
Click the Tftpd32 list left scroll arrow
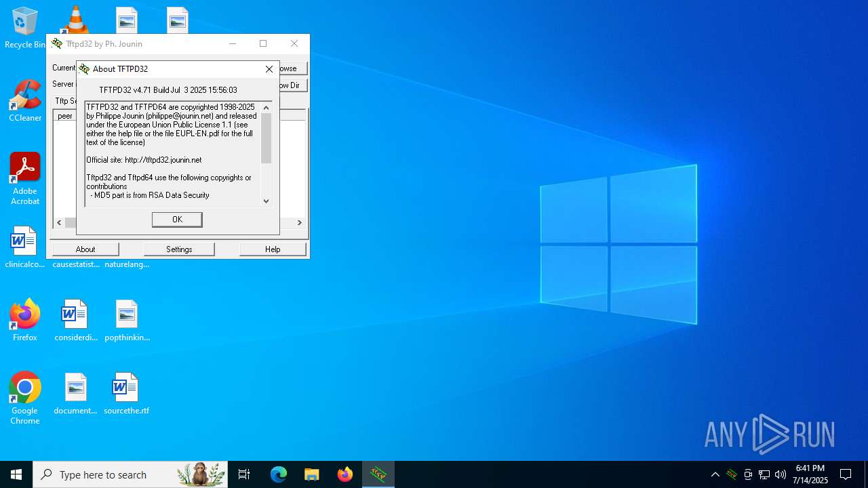click(x=59, y=222)
